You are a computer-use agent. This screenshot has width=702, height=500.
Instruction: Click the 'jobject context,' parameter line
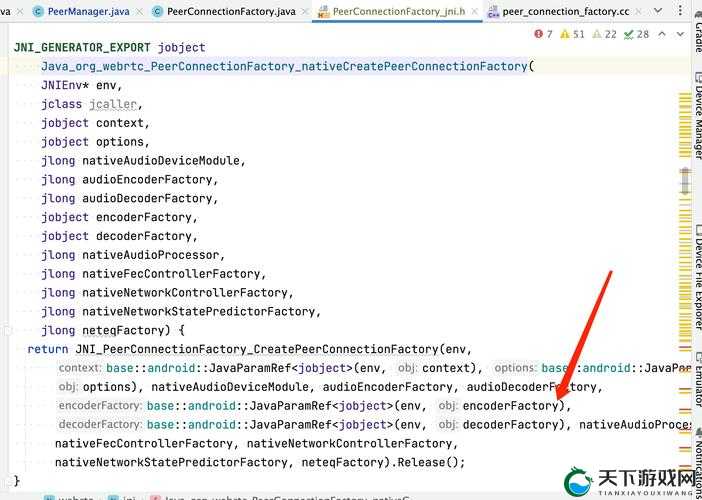(x=95, y=123)
